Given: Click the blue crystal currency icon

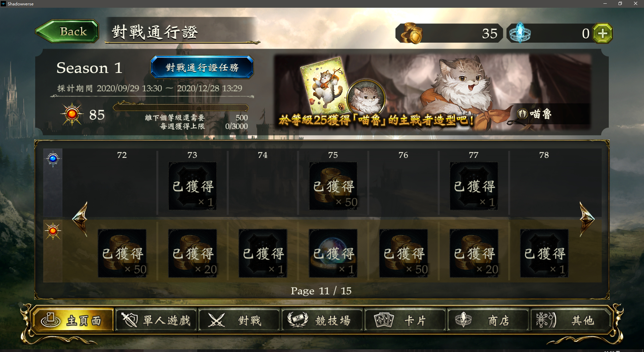Looking at the screenshot, I should [520, 33].
